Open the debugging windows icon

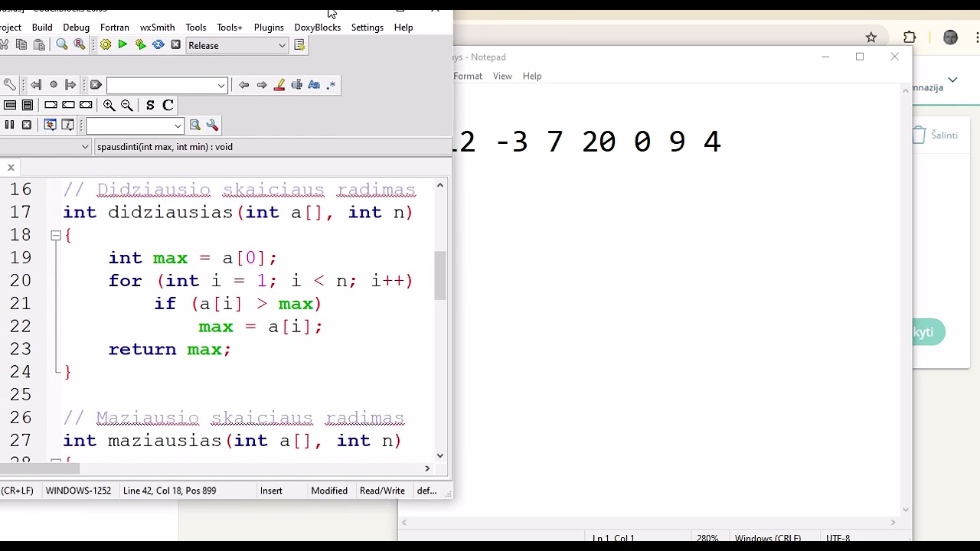point(50,126)
